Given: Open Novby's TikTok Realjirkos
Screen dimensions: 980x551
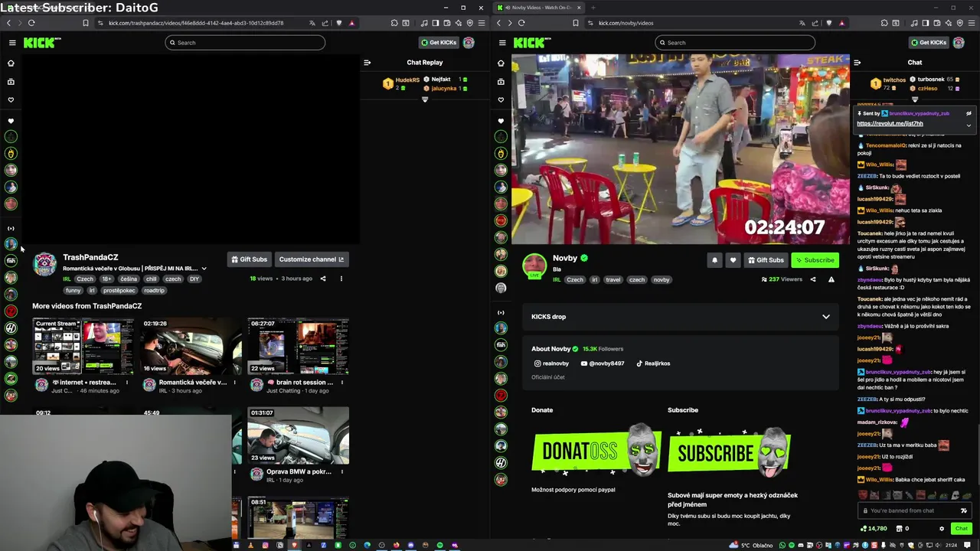Looking at the screenshot, I should pos(653,364).
